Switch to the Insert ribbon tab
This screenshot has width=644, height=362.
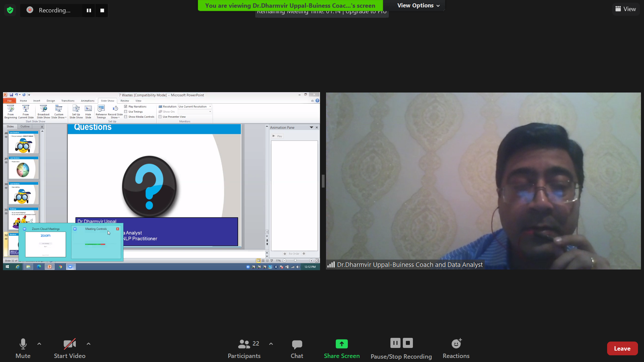point(37,101)
